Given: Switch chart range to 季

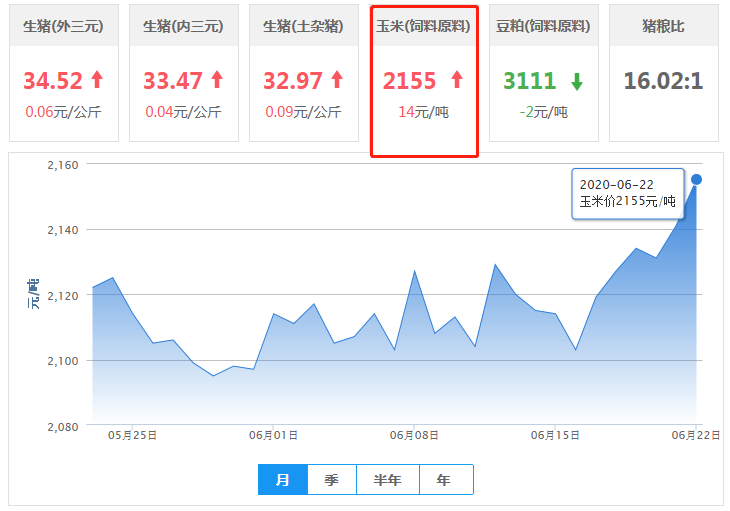Looking at the screenshot, I should click(332, 480).
